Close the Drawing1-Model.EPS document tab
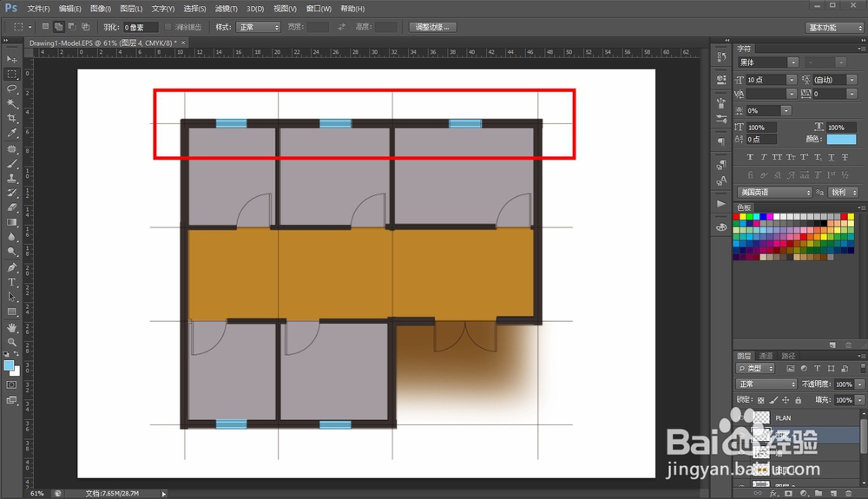This screenshot has height=499, width=868. click(x=183, y=43)
